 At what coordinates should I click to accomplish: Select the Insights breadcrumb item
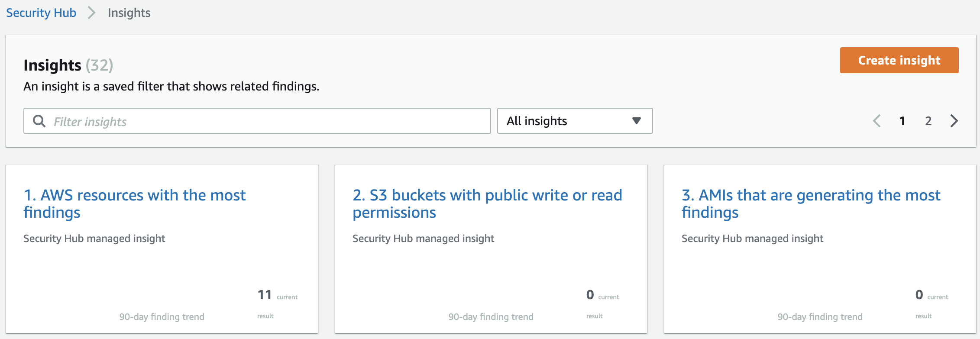pos(129,13)
